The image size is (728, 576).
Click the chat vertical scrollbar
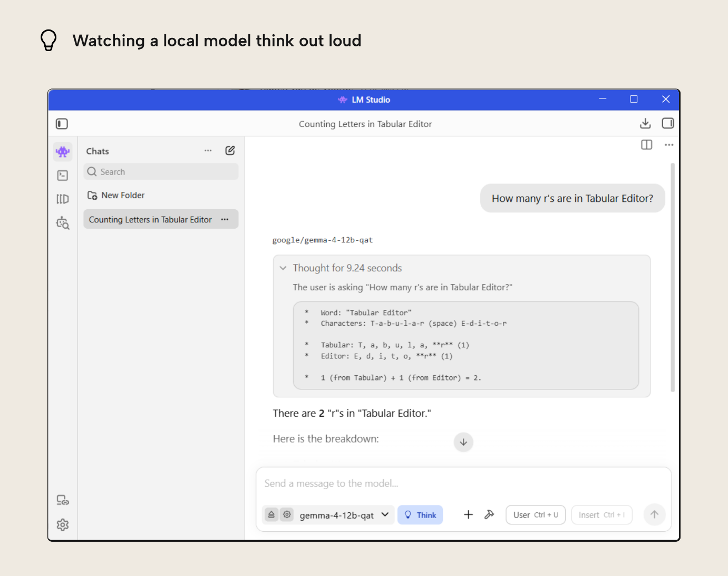coord(673,277)
